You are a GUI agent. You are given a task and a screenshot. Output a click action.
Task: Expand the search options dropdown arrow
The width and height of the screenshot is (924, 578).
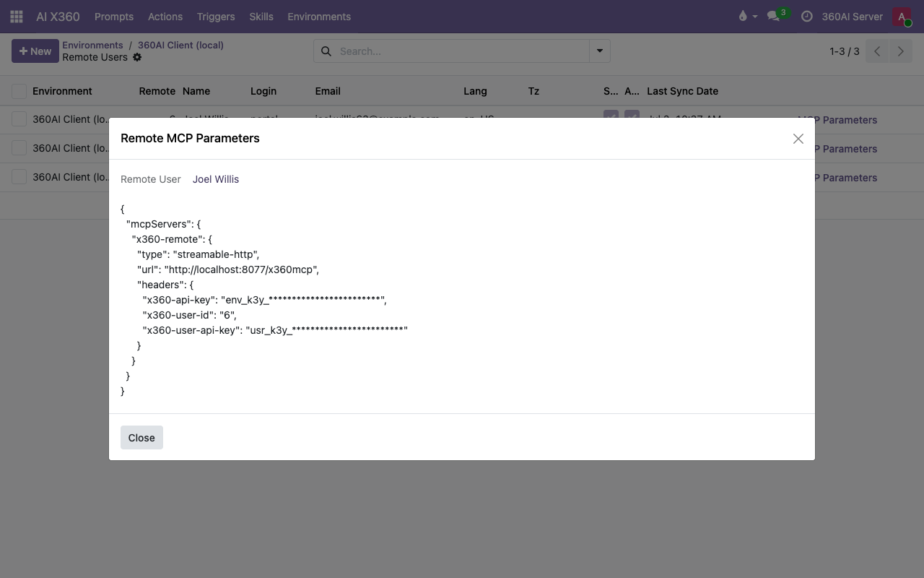click(599, 51)
